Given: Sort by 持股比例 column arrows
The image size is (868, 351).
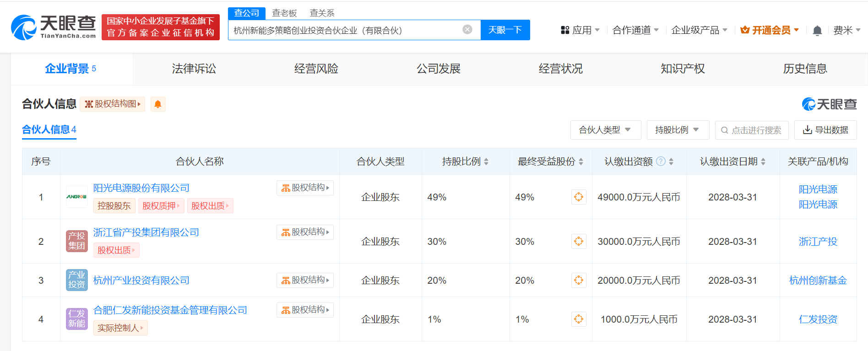Looking at the screenshot, I should pos(486,162).
